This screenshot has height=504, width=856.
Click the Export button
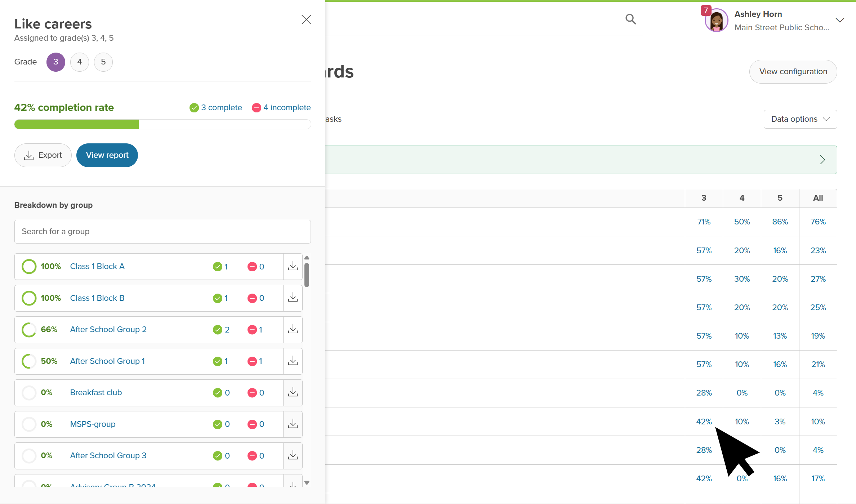(x=43, y=155)
